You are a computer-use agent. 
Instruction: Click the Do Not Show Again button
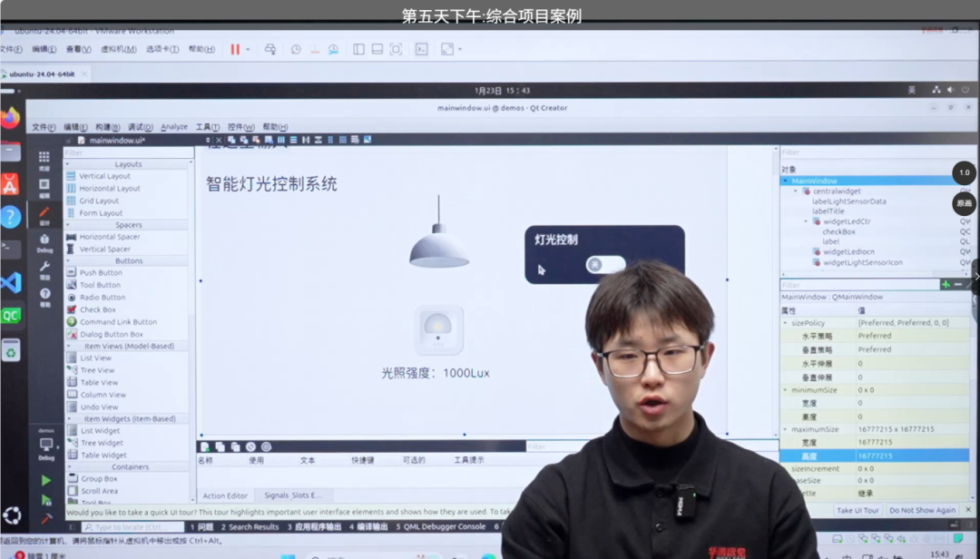[922, 511]
